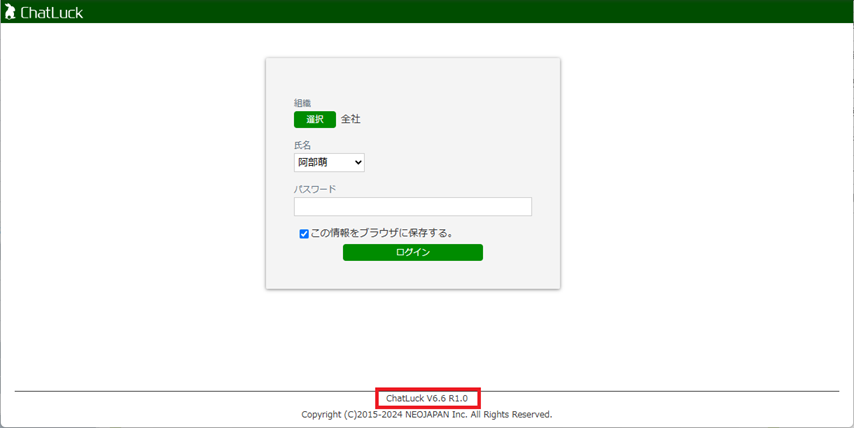
Task: Toggle the save info to browser checkbox
Action: (304, 234)
